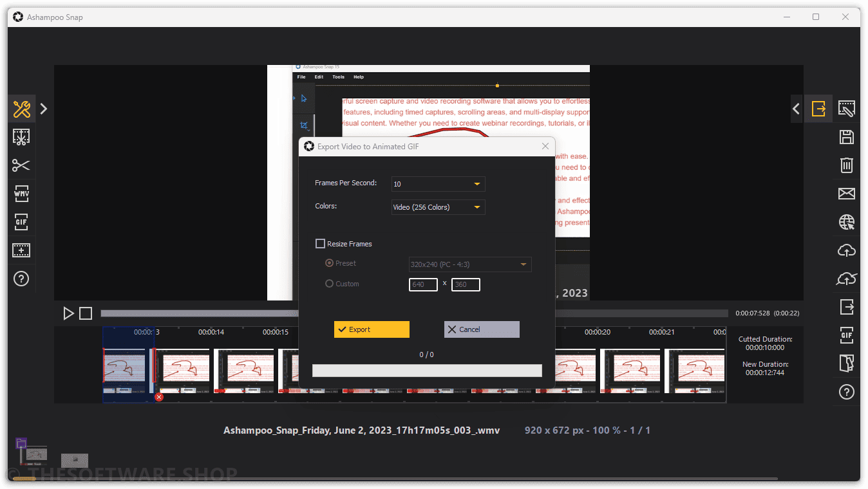Viewport: 868px width, 489px height.
Task: Remove the cut with red X marker
Action: (x=159, y=397)
